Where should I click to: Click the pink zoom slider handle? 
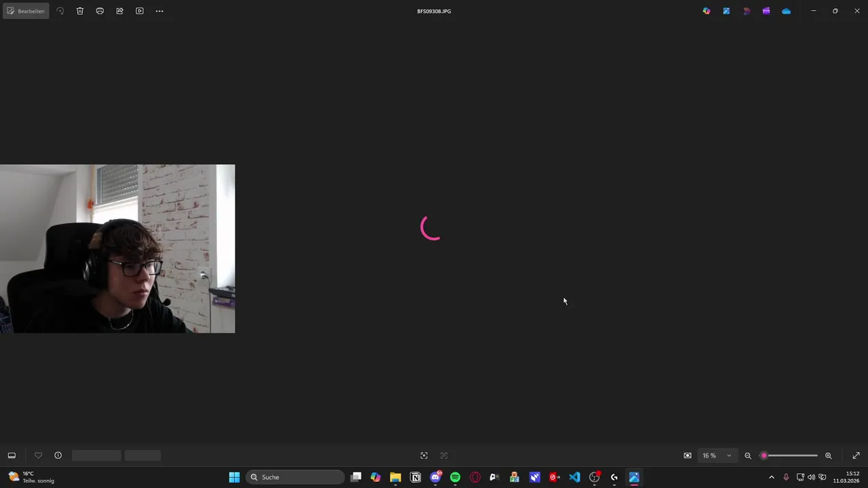[x=764, y=455]
